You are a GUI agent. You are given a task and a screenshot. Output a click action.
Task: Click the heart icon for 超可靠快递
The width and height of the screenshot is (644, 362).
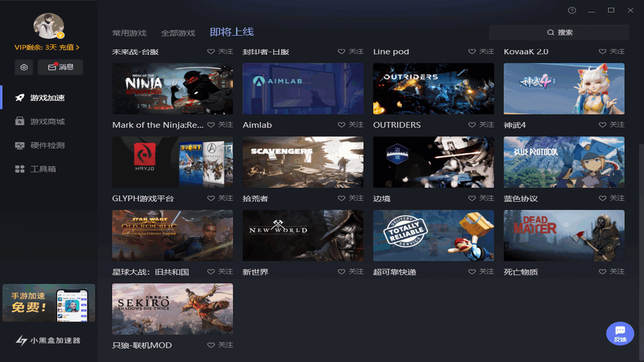coord(472,271)
